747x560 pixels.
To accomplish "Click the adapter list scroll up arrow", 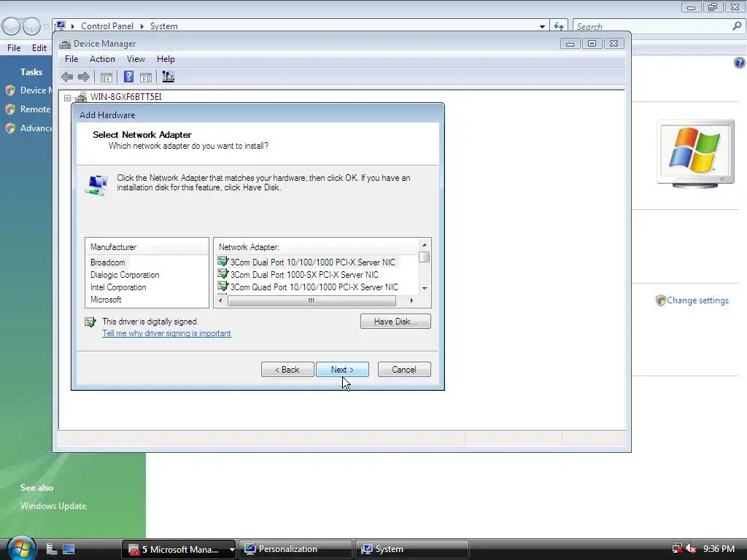I will [425, 245].
